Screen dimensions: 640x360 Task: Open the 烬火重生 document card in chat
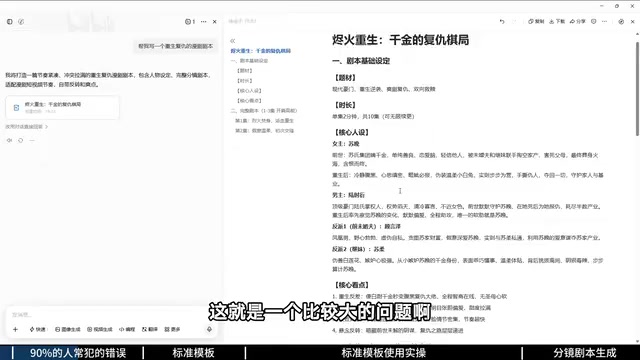(62, 107)
